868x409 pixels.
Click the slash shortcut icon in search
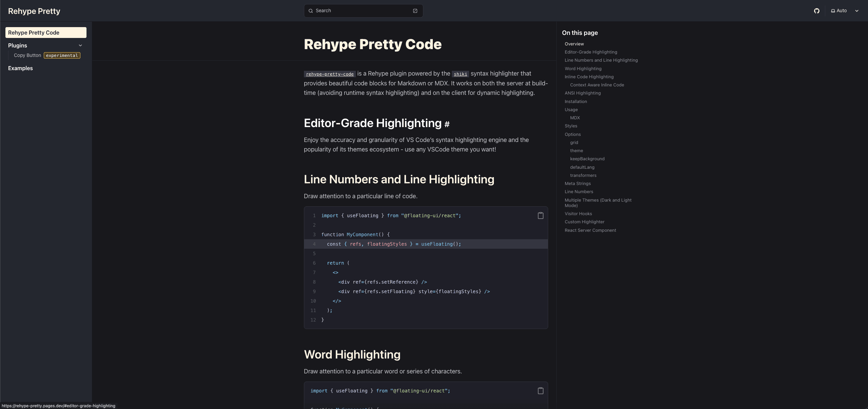click(x=415, y=11)
